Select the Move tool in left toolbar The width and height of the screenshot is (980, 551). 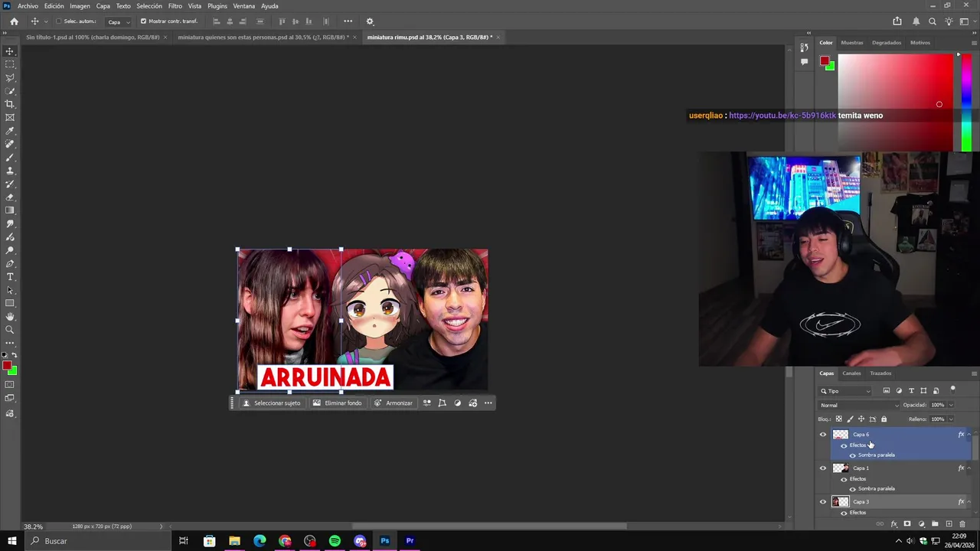(x=10, y=51)
